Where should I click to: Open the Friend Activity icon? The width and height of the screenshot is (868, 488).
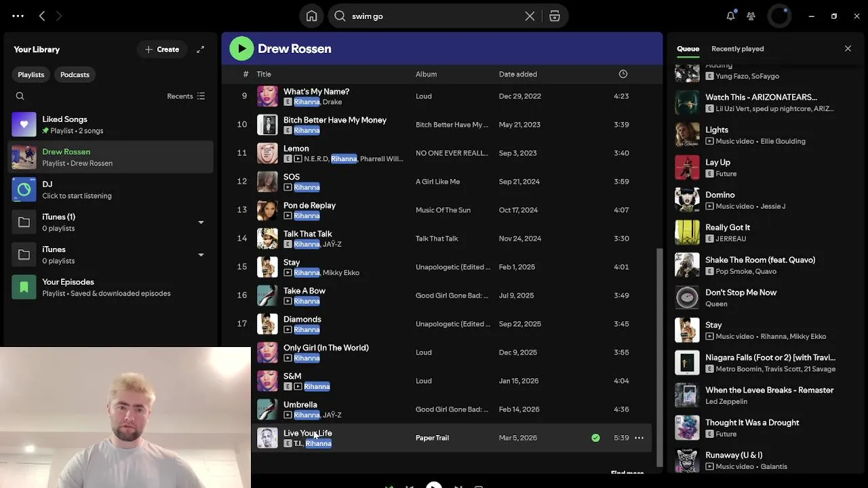coord(751,16)
